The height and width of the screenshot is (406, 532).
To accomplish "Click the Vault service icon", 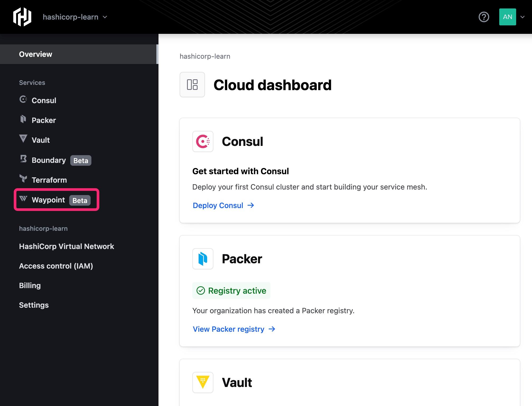I will 23,139.
